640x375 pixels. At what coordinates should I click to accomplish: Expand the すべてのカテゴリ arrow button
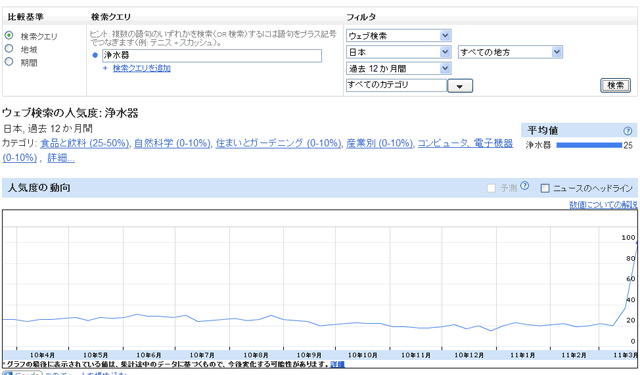tap(460, 86)
